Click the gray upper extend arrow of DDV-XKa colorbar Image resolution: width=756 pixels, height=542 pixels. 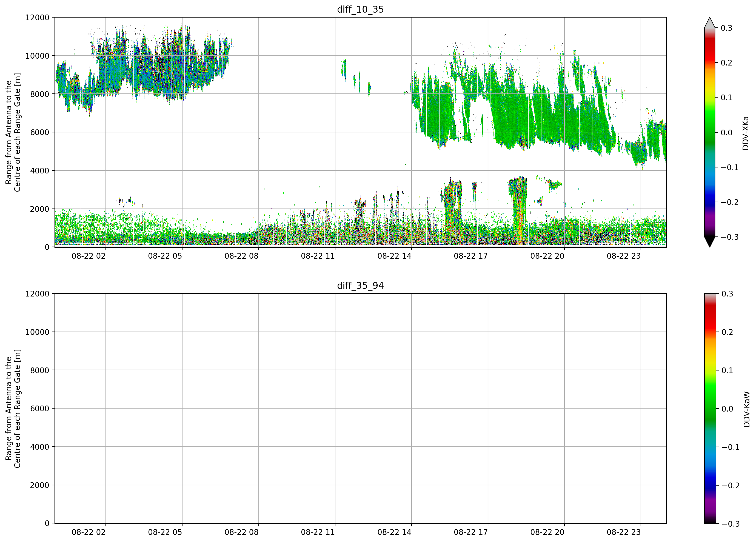pos(710,23)
